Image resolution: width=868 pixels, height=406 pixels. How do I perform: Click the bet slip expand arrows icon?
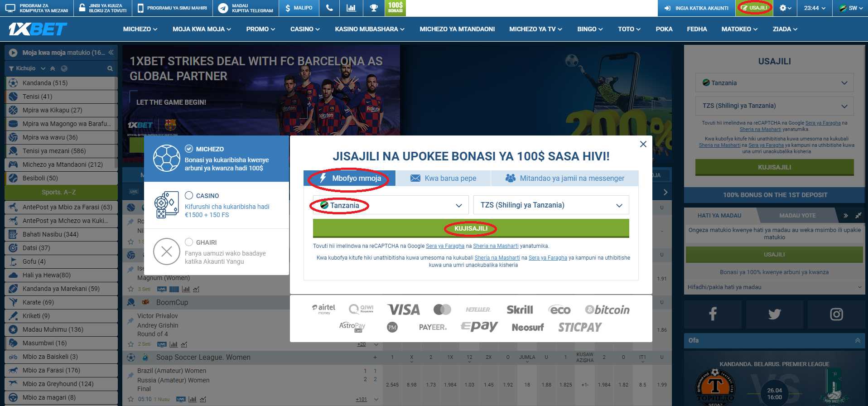tap(858, 215)
